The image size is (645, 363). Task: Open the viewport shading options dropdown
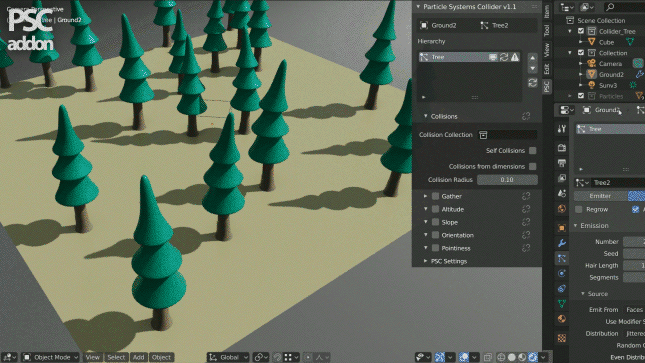(543, 357)
